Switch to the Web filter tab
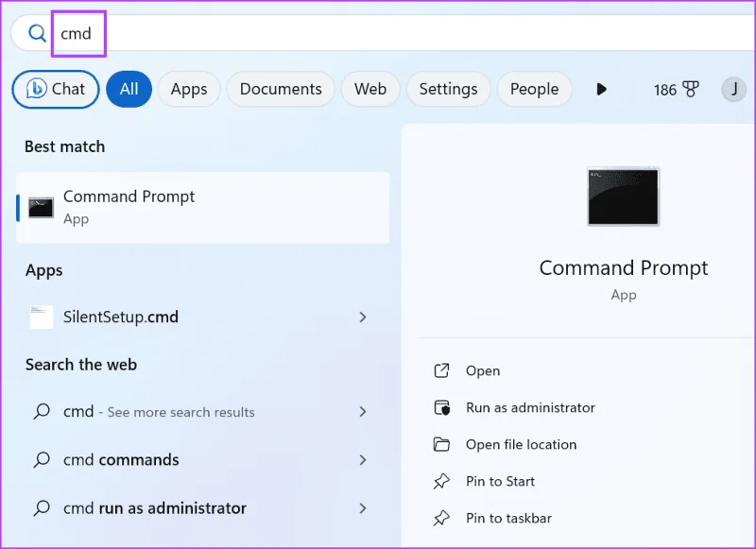Screen dimensions: 756x549 click(x=370, y=89)
